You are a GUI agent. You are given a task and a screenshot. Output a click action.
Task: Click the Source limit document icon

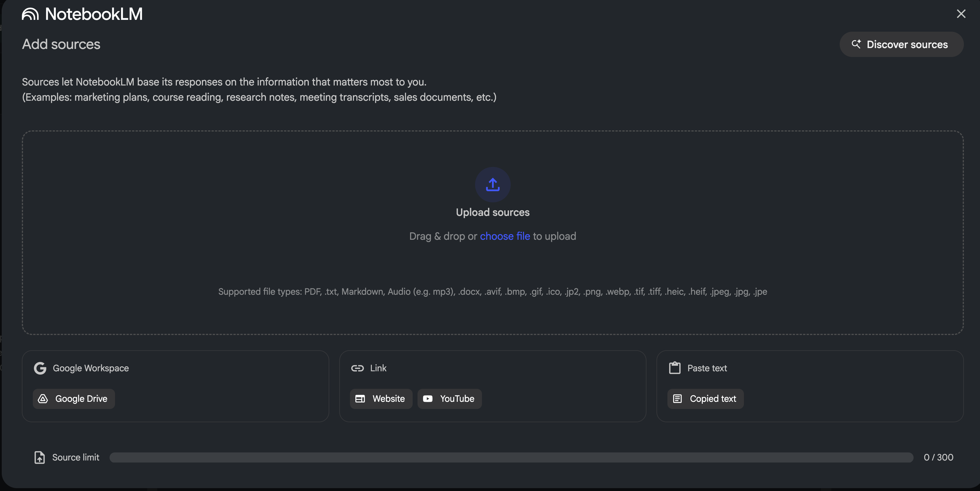(40, 457)
